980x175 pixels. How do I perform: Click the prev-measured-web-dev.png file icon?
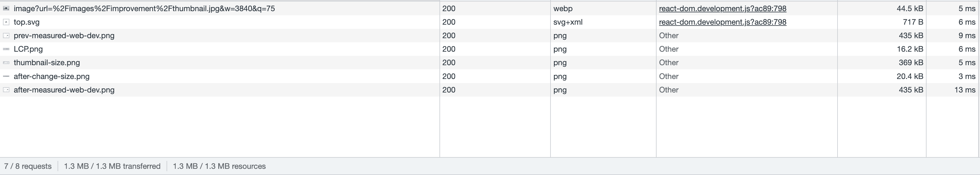pos(6,35)
